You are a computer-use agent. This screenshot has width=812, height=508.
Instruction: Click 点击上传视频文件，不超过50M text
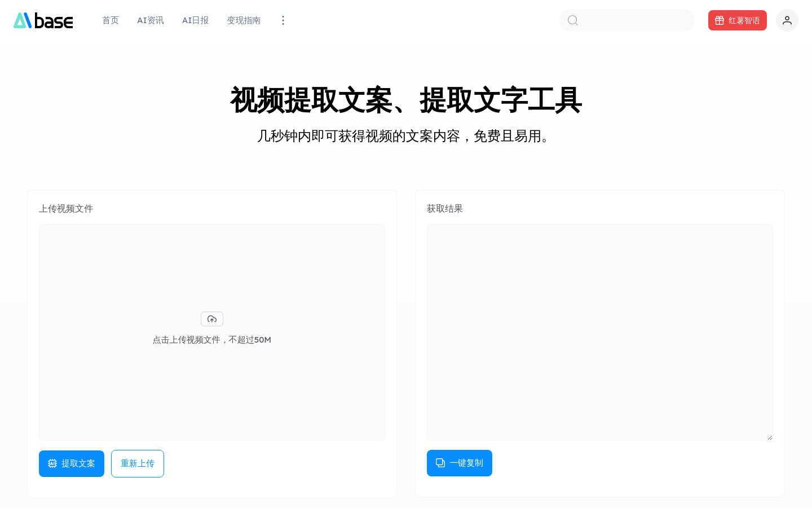(212, 340)
